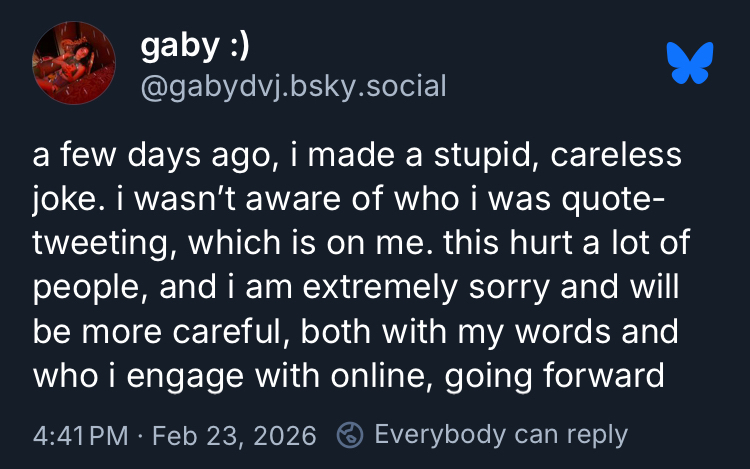Viewport: 750px width, 469px height.
Task: Click the globe icon beside reply settings
Action: tap(350, 436)
